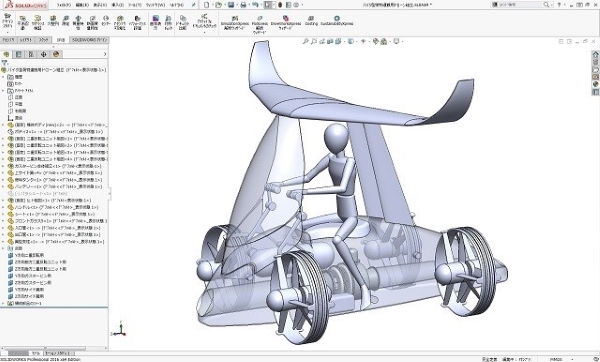
Task: Click the Save icon in the top toolbar
Action: 231,5
